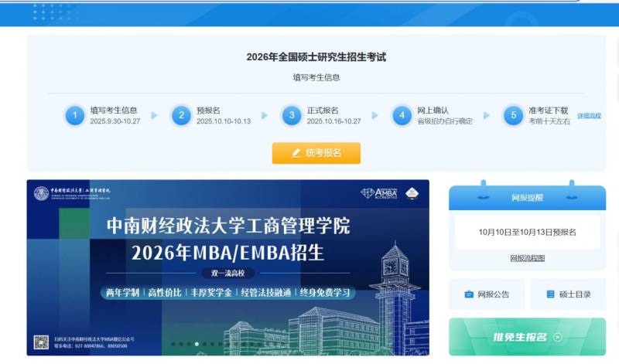Image resolution: width=619 pixels, height=364 pixels.
Task: Click the briefcase icon beside 网报公告
Action: tap(469, 294)
